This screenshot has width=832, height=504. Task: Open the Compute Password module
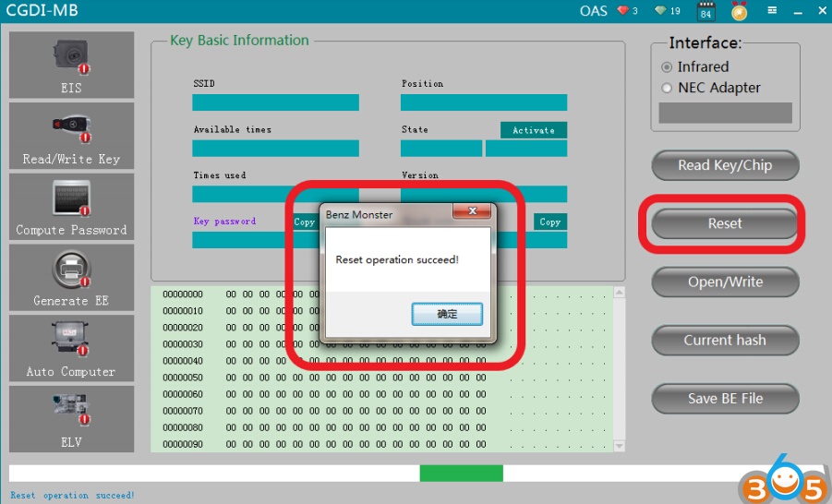point(71,207)
